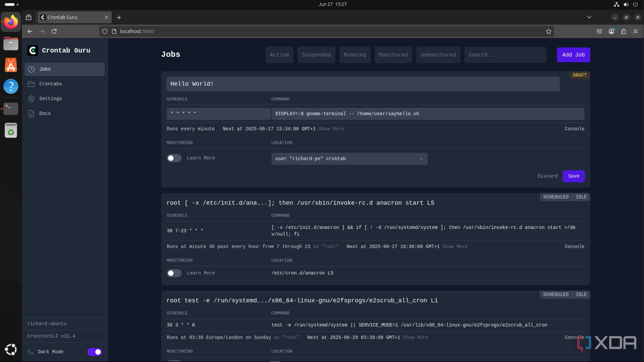This screenshot has width=644, height=362.
Task: Open the crontab location dropdown
Action: click(x=349, y=159)
